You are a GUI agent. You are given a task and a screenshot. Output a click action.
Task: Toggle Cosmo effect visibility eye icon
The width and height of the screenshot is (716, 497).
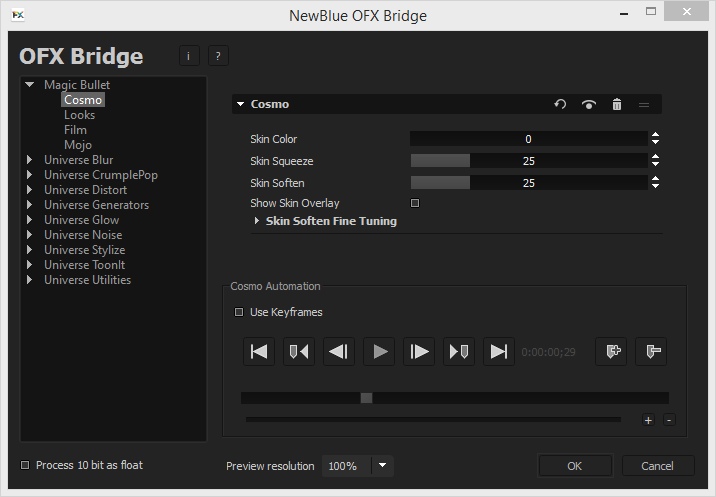(589, 105)
